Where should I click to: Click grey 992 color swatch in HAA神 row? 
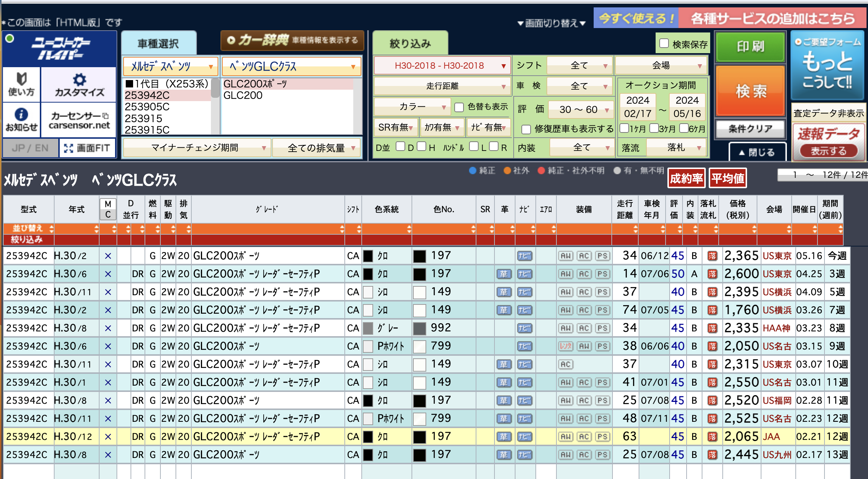click(419, 328)
